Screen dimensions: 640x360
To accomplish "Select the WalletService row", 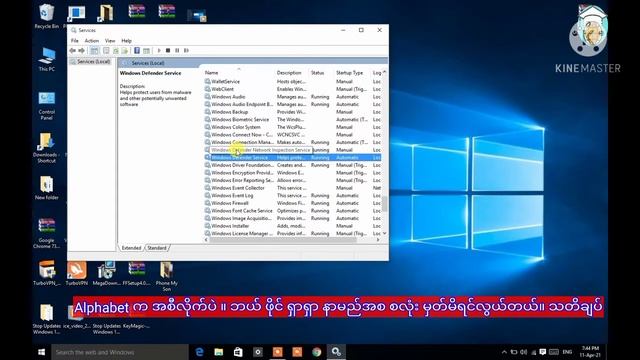I will (292, 82).
